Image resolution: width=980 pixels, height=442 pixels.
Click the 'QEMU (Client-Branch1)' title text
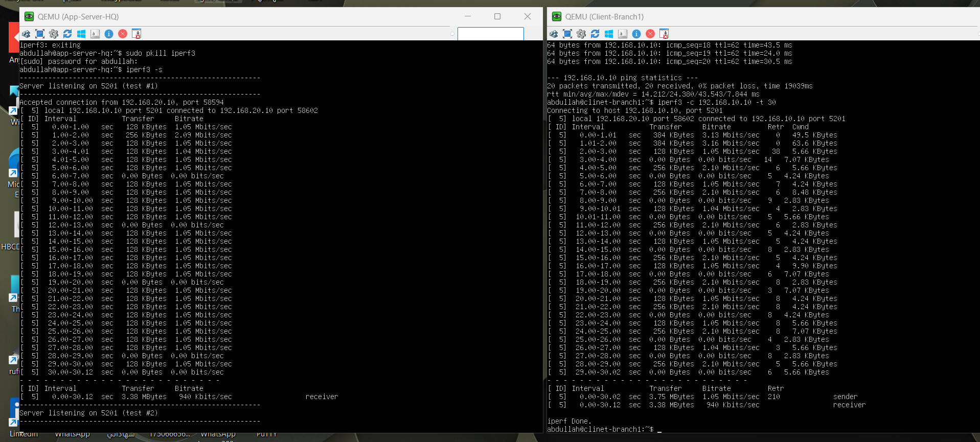604,16
